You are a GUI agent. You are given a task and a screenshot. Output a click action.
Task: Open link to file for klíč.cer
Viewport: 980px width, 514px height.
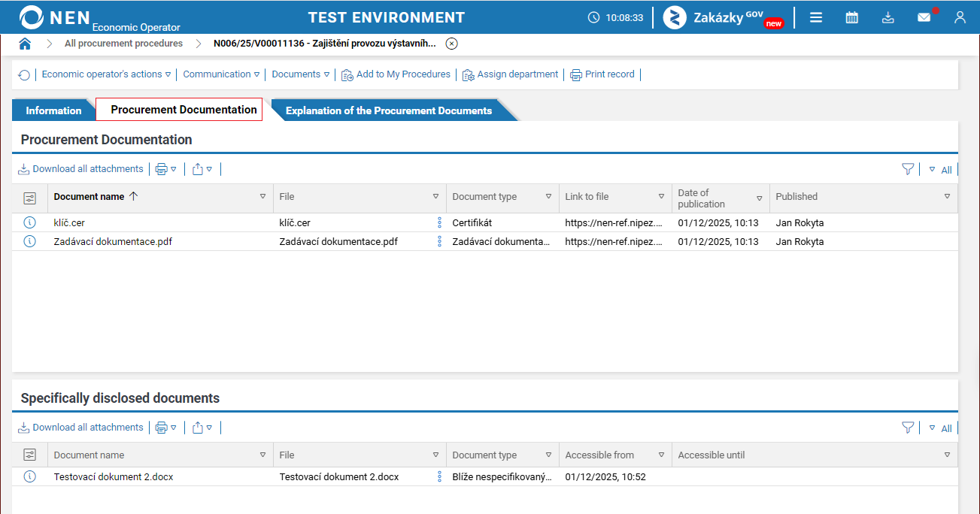click(x=614, y=222)
